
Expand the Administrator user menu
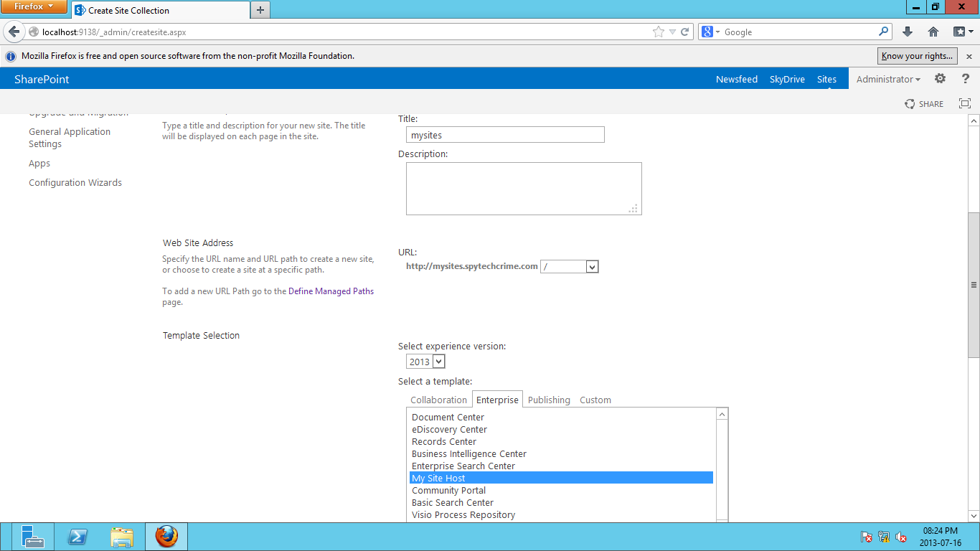pyautogui.click(x=888, y=80)
